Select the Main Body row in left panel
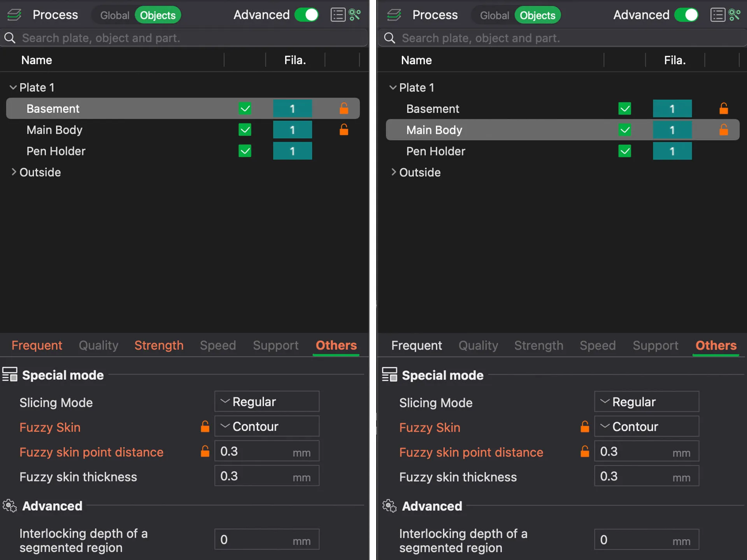The image size is (747, 560). (x=183, y=129)
